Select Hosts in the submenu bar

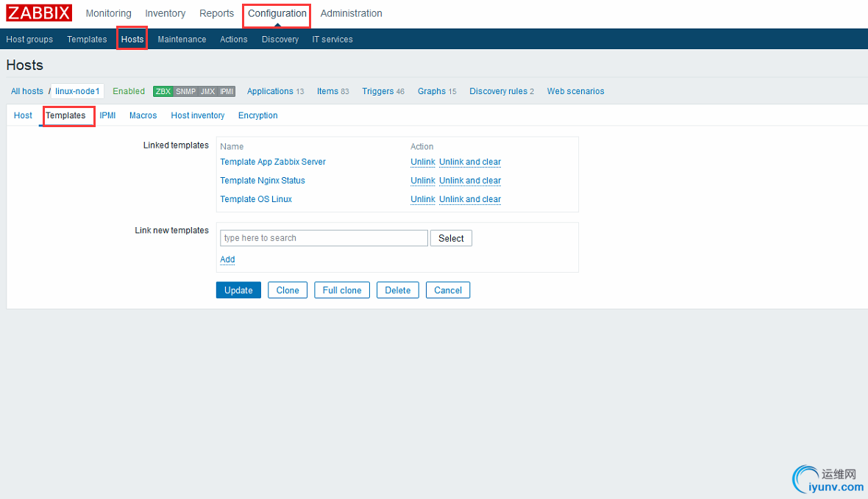132,39
